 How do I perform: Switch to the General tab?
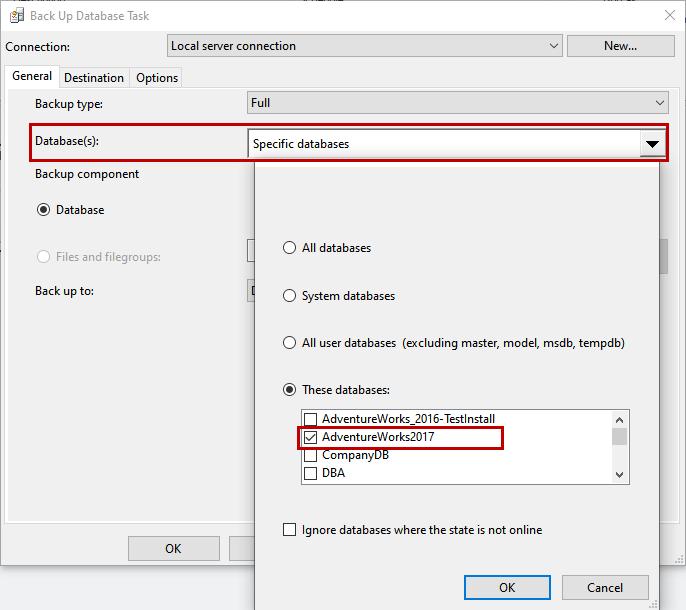(x=32, y=77)
